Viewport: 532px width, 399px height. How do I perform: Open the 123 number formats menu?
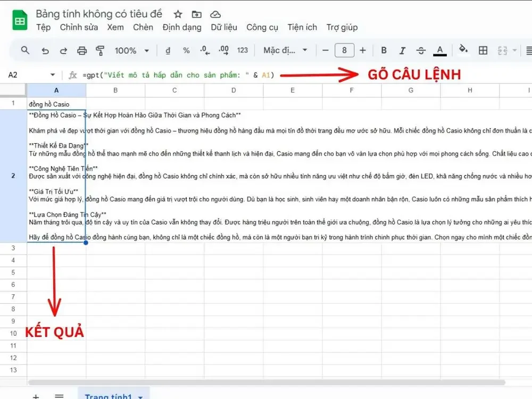242,51
